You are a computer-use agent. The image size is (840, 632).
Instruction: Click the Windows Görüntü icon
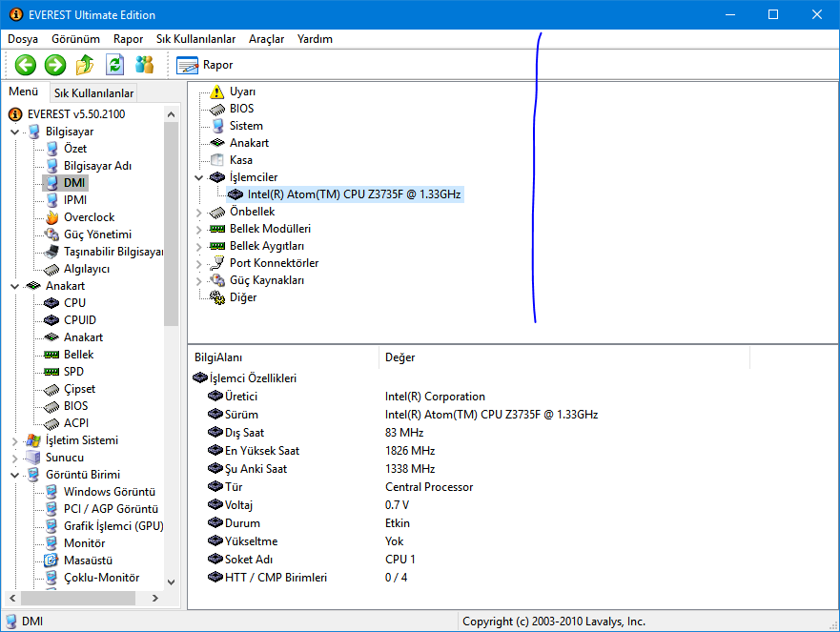pos(51,492)
